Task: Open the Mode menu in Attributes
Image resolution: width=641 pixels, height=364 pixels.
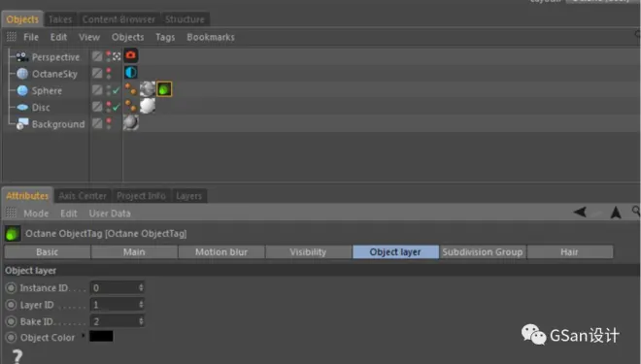Action: point(36,214)
